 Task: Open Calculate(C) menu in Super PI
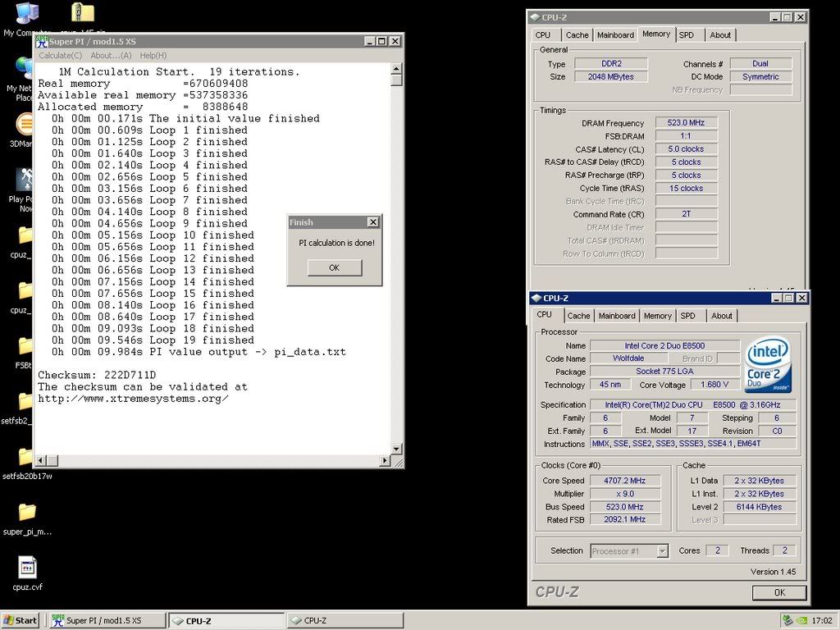(61, 55)
